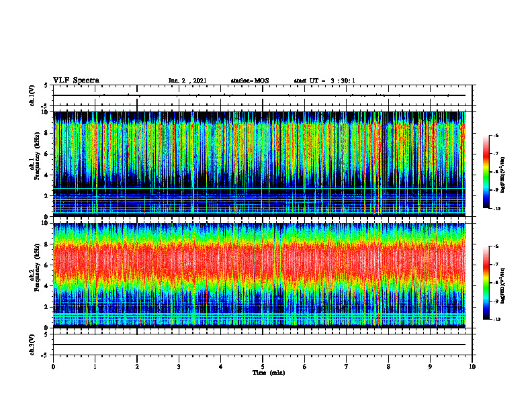The image size is (532, 411).
Task: Click the '6' kHz tick on ch.2 frequency axis
Action: (x=47, y=265)
